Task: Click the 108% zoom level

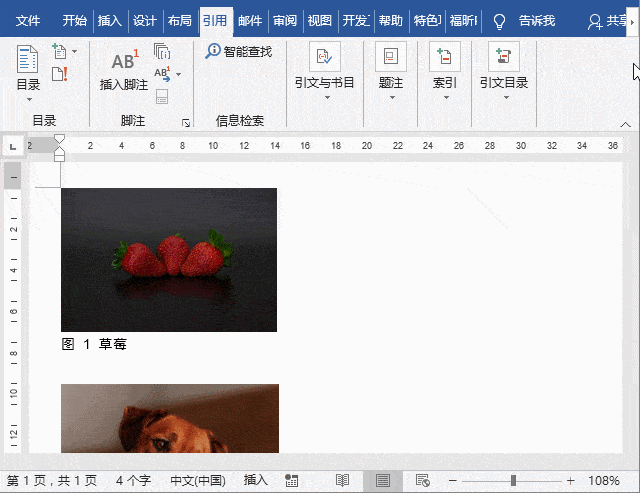Action: 604,481
